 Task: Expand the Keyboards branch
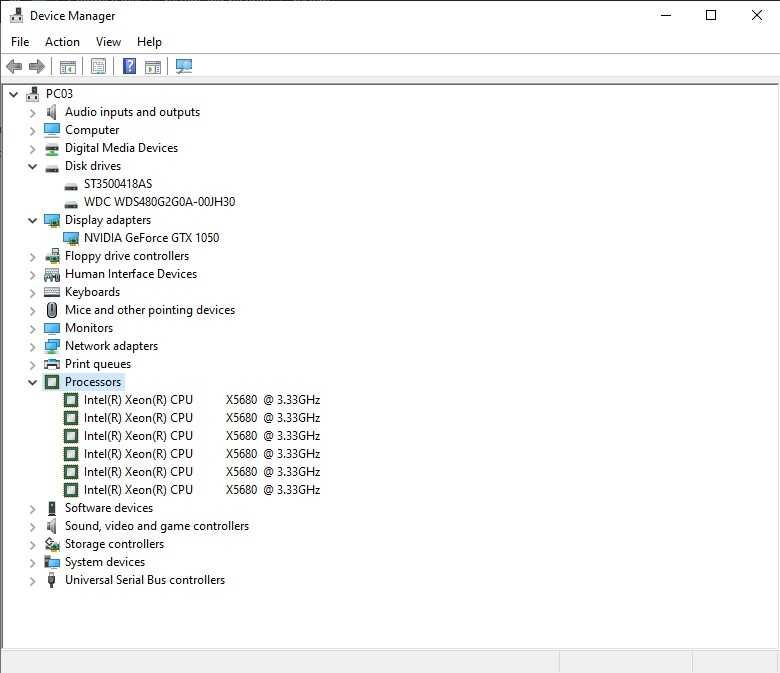click(32, 293)
